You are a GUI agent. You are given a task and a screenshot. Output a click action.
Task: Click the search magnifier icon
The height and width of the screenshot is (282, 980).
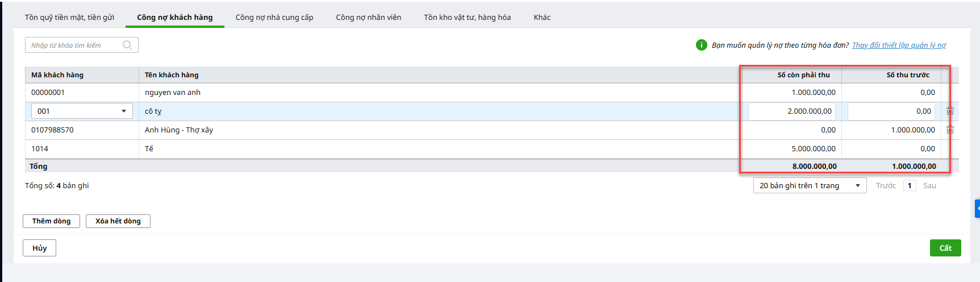[x=127, y=45]
